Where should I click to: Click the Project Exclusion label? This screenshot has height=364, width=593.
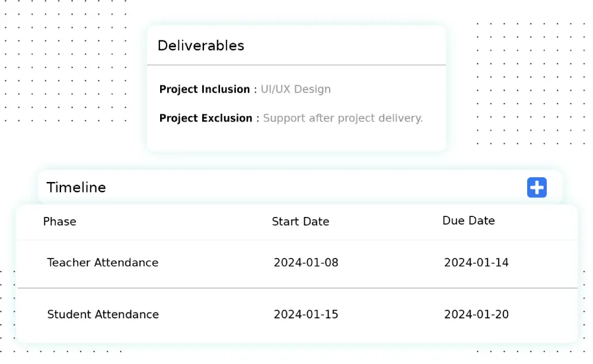click(206, 119)
